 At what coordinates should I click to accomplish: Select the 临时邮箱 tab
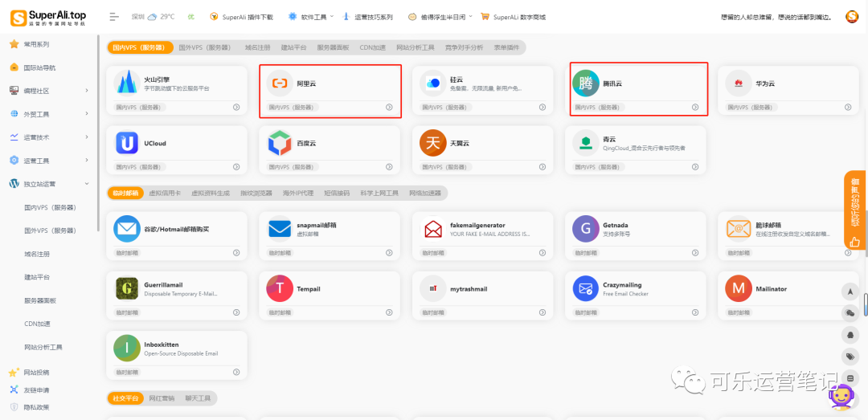125,193
